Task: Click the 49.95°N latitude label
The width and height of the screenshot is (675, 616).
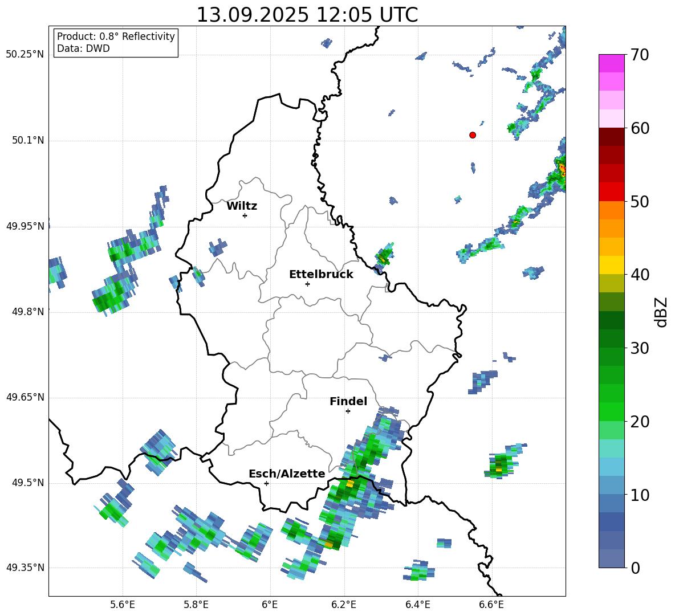Action: [x=25, y=226]
